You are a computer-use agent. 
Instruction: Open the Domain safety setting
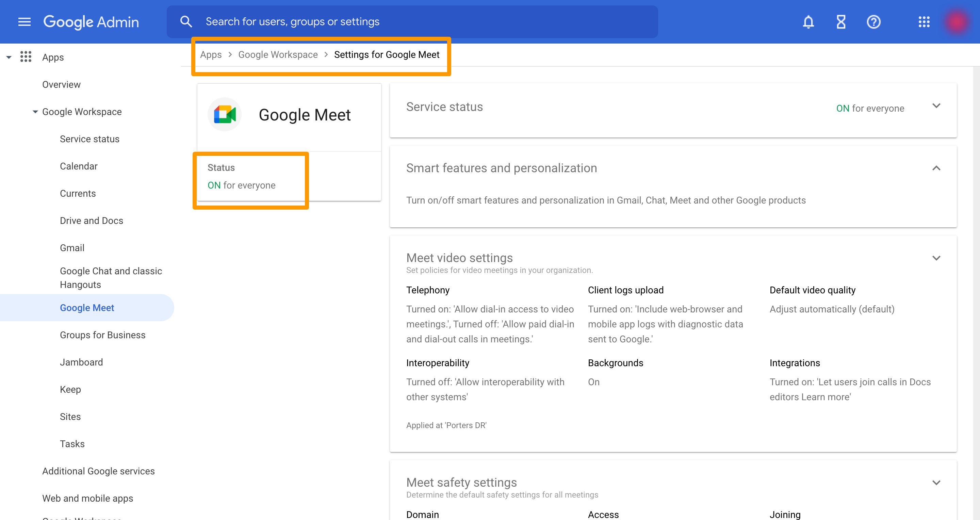(x=422, y=515)
